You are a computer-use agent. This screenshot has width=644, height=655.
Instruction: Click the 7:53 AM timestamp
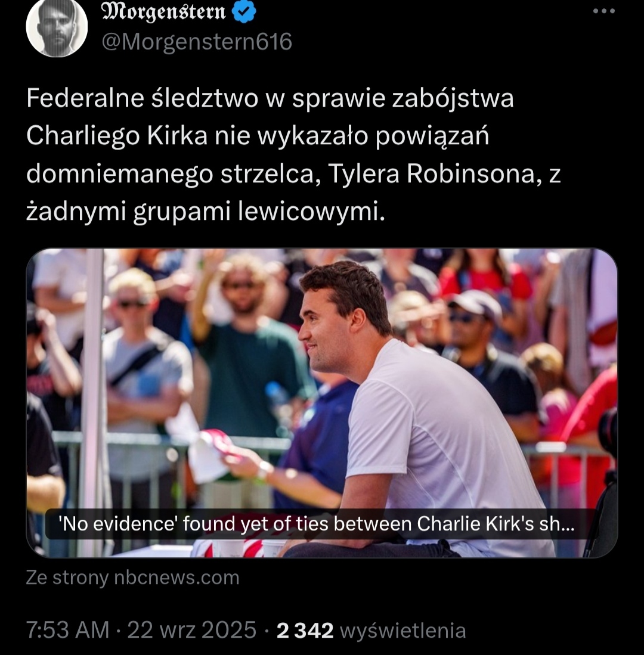(68, 630)
